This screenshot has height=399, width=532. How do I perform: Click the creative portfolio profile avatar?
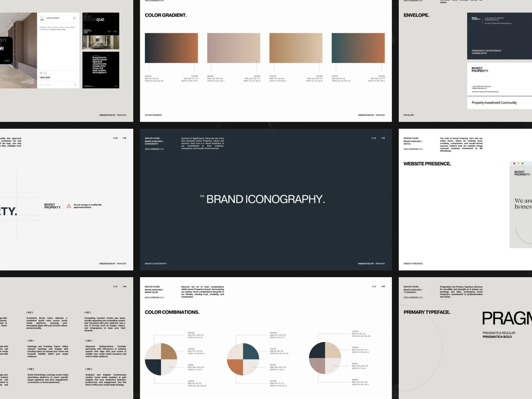[42, 18]
